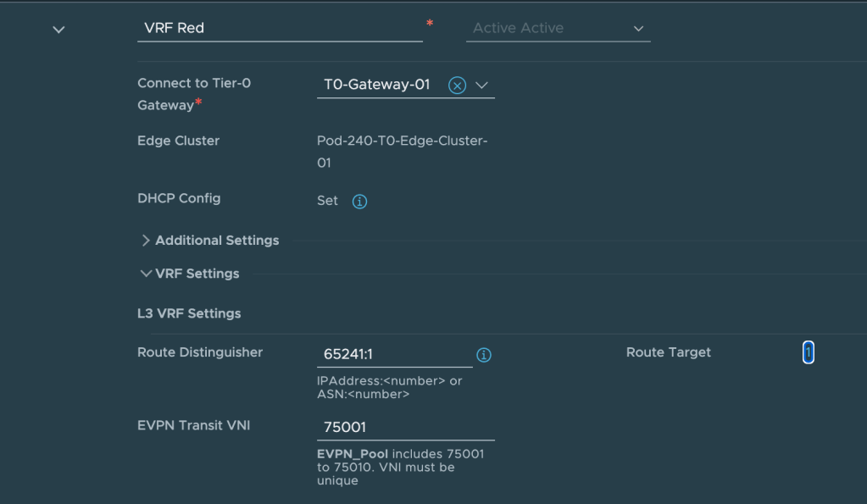Screen dimensions: 867x504
Task: Click the EVPN_Pool range hint text
Action: pos(400,467)
